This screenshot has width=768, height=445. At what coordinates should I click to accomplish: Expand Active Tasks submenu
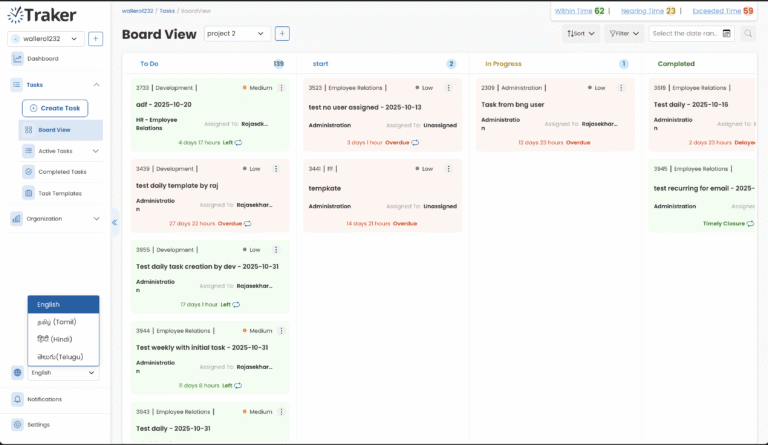click(95, 151)
